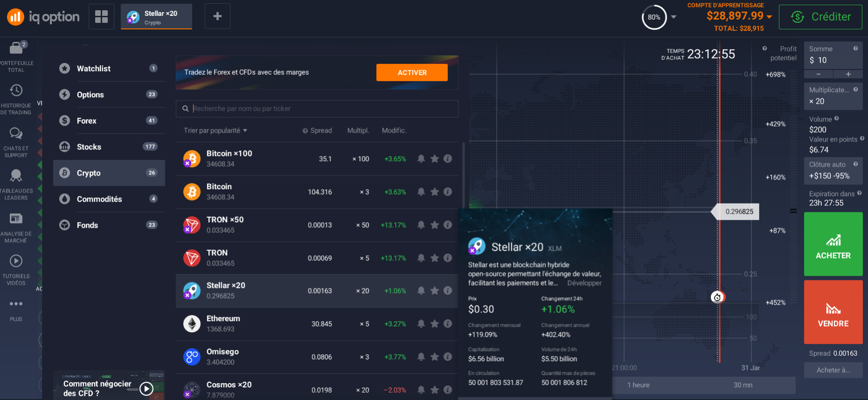Select the Options category
868x400 pixels.
pos(109,95)
